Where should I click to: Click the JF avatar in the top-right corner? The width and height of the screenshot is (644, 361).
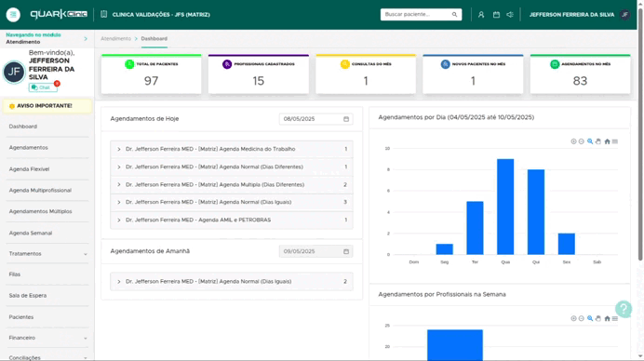pos(624,14)
